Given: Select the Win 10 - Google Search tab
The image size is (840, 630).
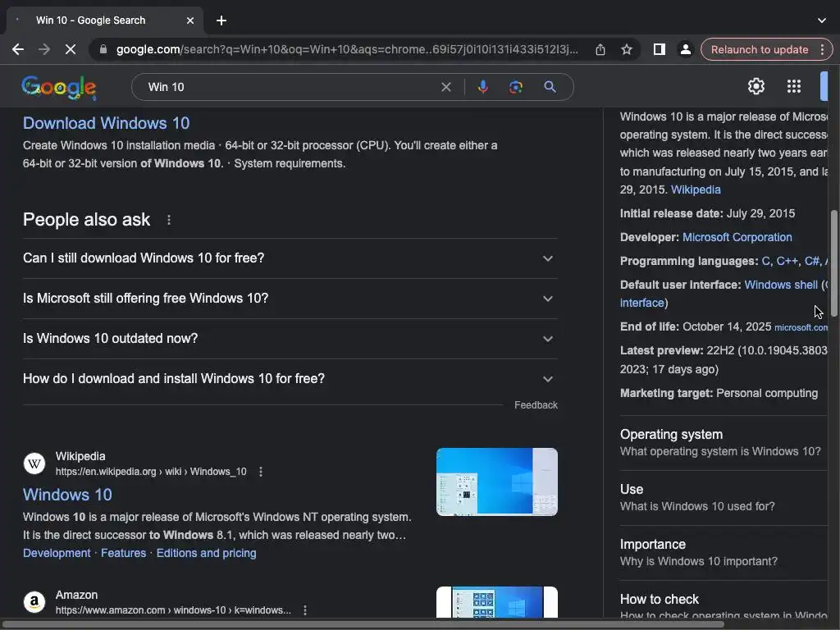Looking at the screenshot, I should (105, 21).
